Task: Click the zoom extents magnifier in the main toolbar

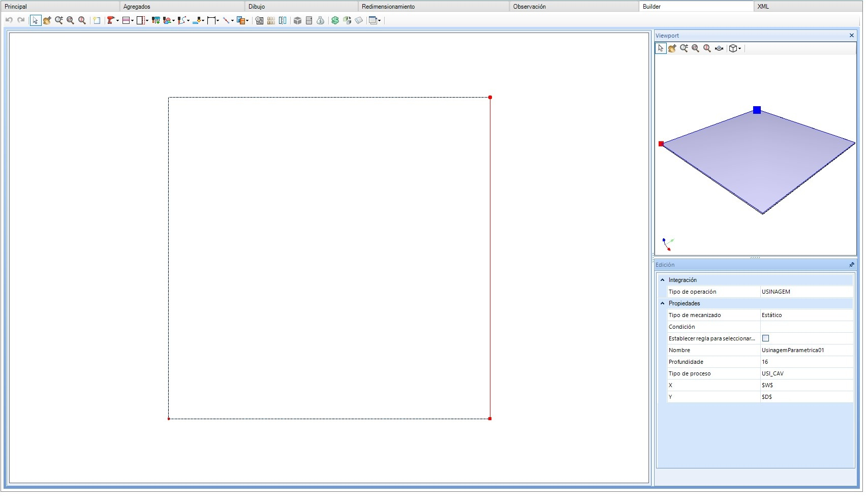Action: (82, 20)
